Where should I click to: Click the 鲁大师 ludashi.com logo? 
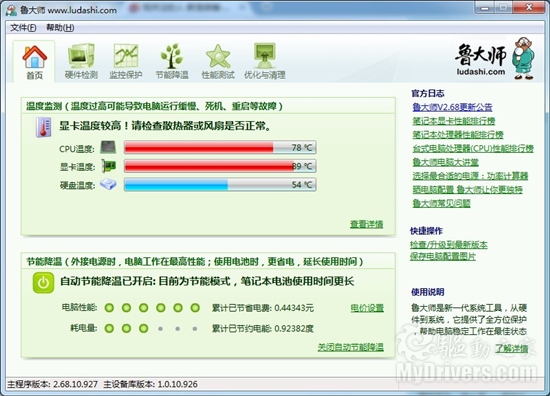click(x=495, y=58)
